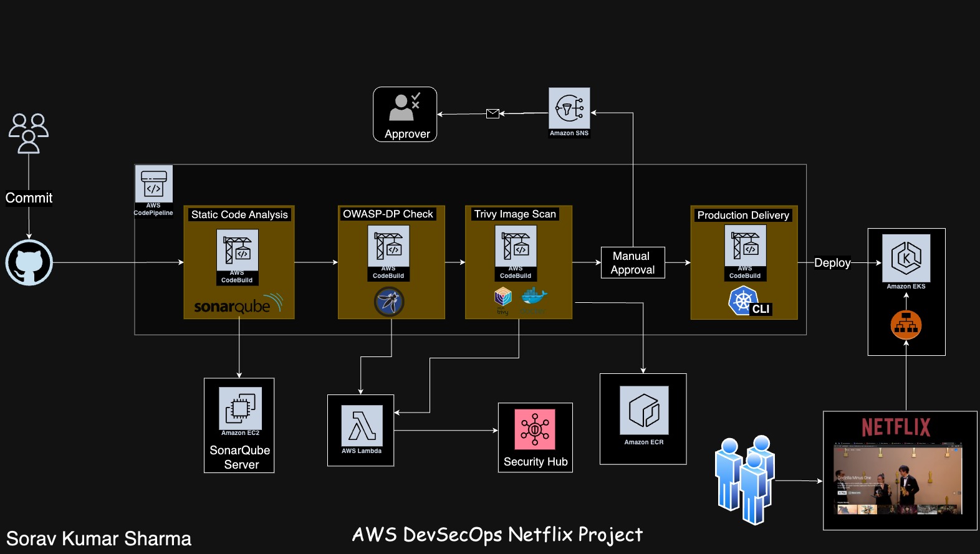Click the Security Hub pink icon
Image resolution: width=980 pixels, height=554 pixels.
coord(535,429)
